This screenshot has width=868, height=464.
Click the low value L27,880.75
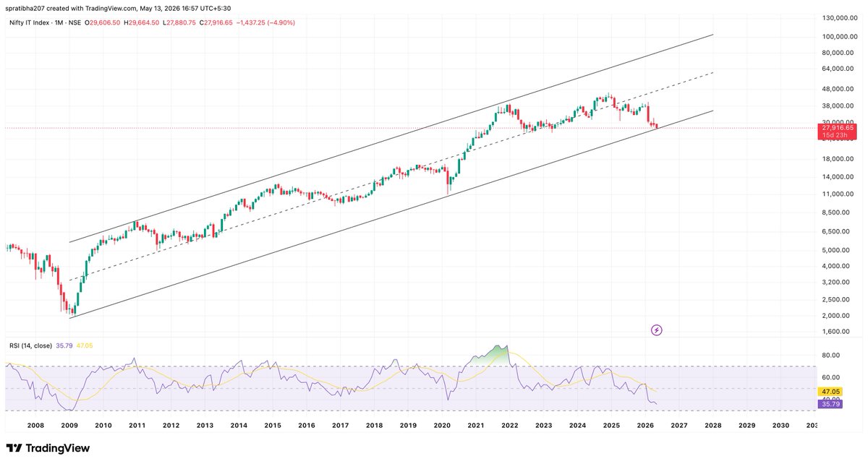click(x=180, y=23)
